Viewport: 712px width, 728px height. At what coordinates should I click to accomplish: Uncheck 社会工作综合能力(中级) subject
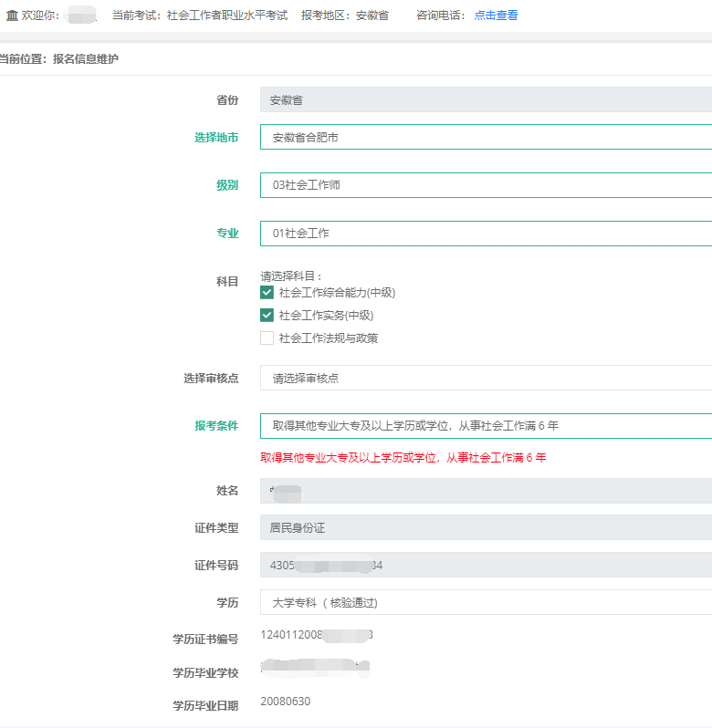pyautogui.click(x=267, y=293)
